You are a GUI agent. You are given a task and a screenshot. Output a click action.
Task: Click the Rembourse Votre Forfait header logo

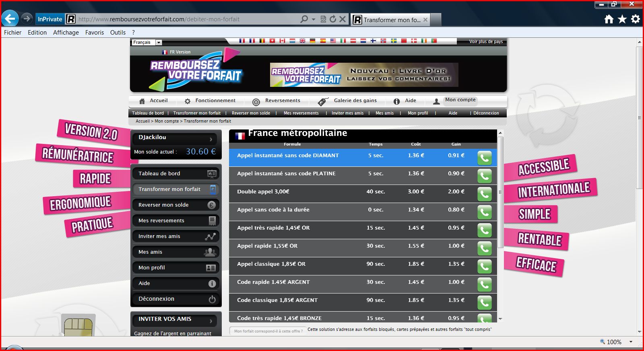pos(196,70)
